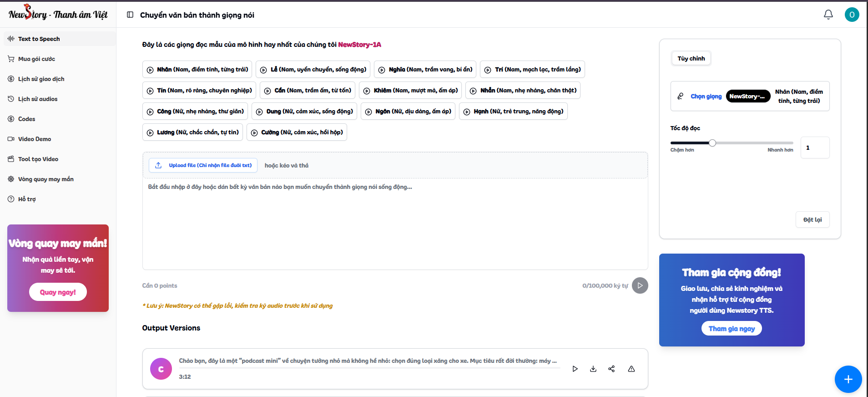The width and height of the screenshot is (868, 397).
Task: Click the reading speed slider handle
Action: pos(712,143)
